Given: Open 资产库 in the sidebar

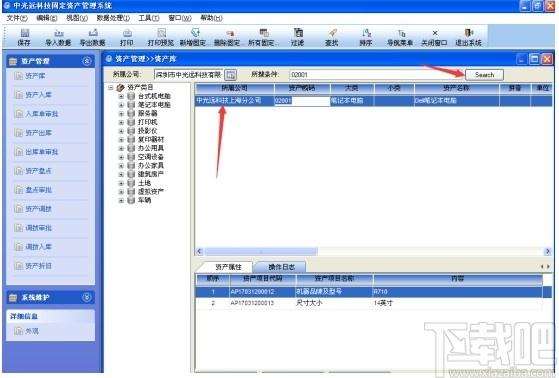Looking at the screenshot, I should click(x=30, y=76).
